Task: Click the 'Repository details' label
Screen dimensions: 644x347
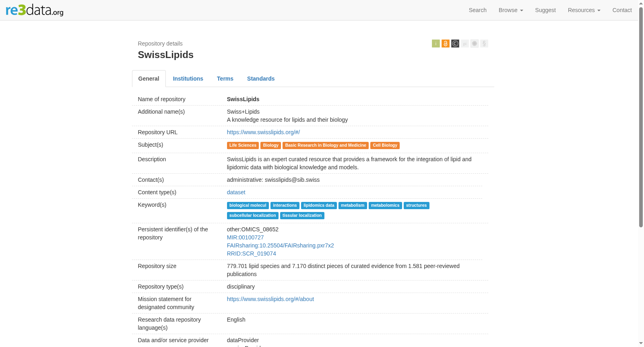Action: [x=160, y=44]
